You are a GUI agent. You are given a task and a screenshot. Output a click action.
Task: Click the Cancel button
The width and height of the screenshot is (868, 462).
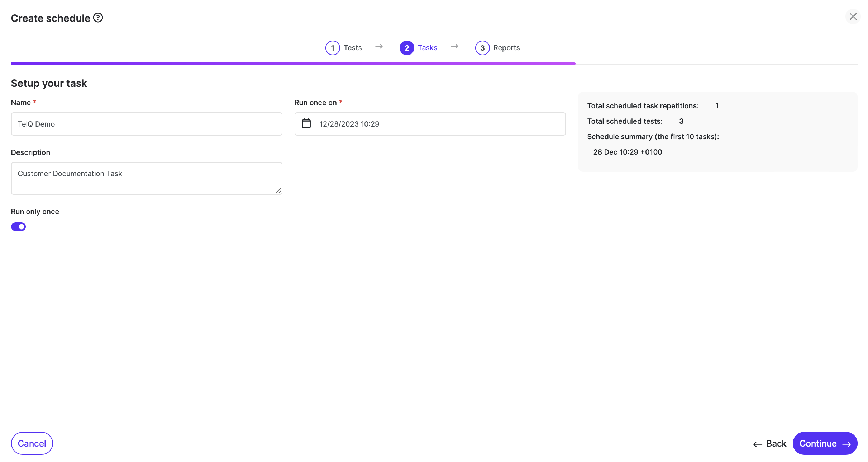pos(32,443)
